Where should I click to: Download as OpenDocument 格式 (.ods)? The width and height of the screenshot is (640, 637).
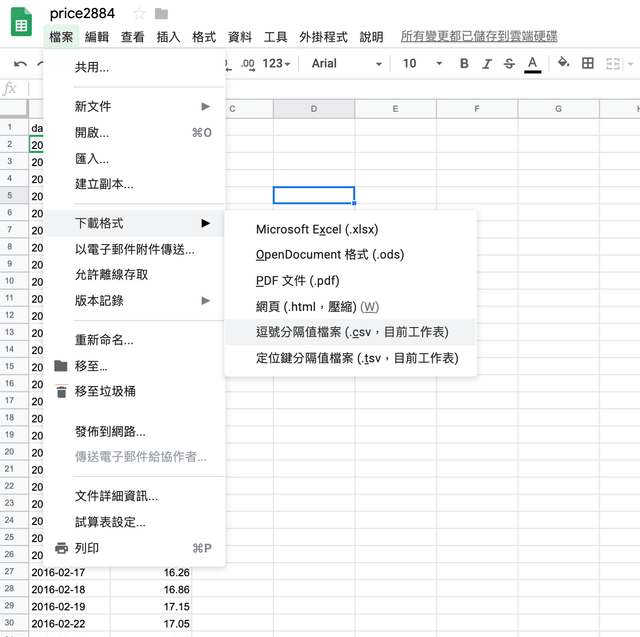coord(351,255)
